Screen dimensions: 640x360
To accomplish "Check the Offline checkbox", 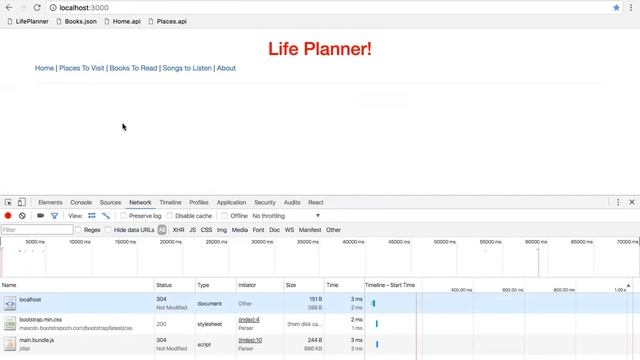I will [224, 216].
